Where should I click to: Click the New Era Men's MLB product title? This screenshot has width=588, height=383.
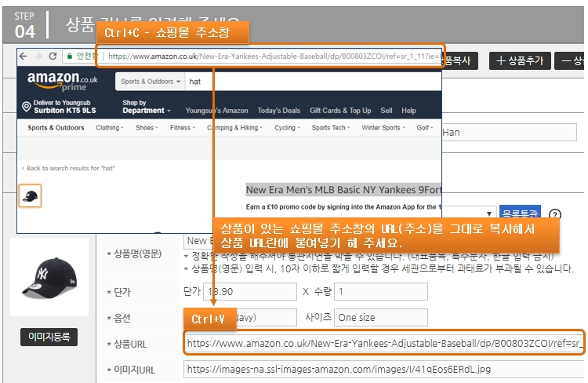(x=343, y=190)
